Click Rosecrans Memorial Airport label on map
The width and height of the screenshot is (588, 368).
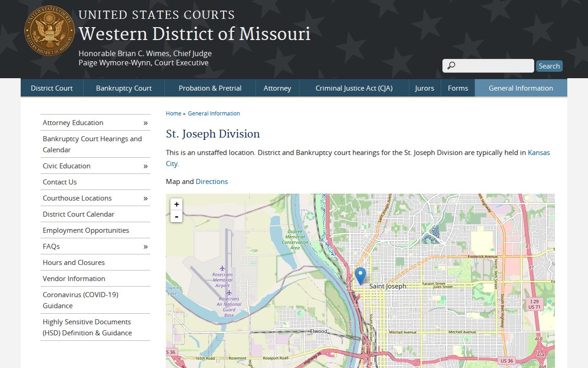pyautogui.click(x=222, y=280)
